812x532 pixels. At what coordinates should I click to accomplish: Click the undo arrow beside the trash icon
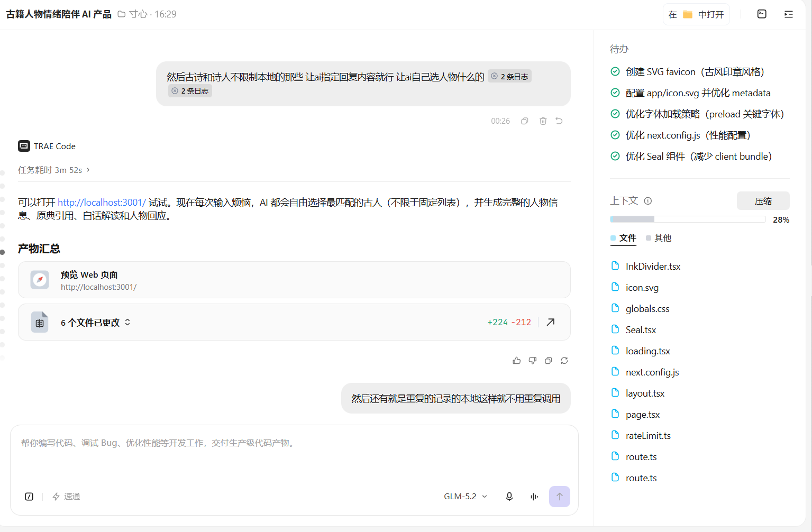pos(559,121)
